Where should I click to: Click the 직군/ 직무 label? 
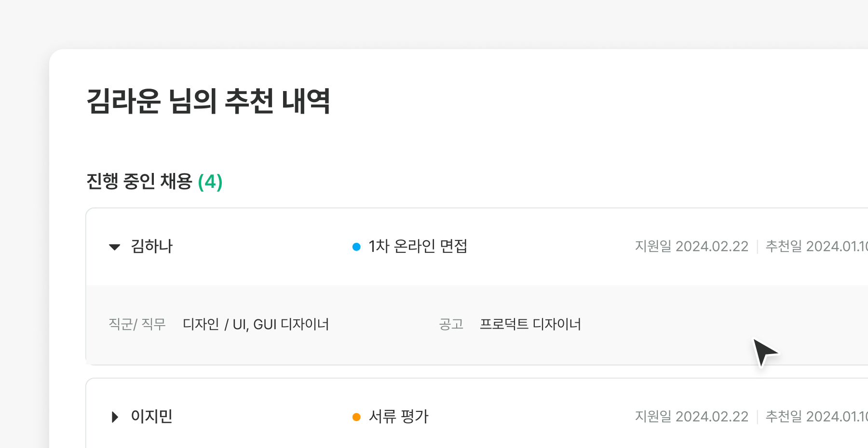(137, 324)
